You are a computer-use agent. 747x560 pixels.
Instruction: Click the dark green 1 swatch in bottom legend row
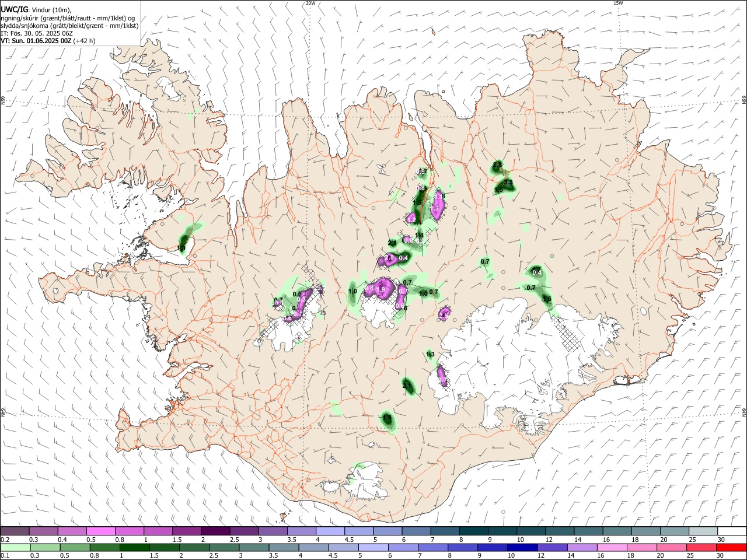(134, 548)
